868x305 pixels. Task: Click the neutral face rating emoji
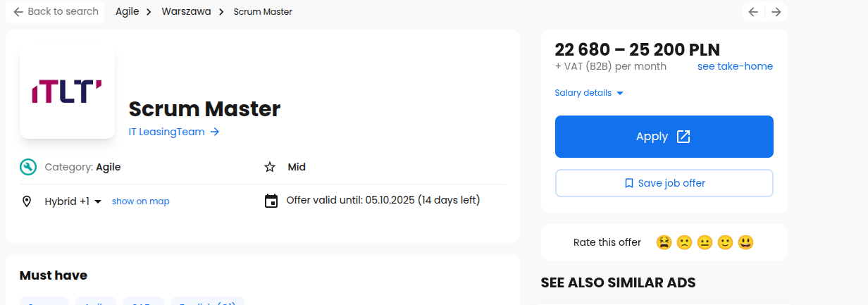click(705, 242)
